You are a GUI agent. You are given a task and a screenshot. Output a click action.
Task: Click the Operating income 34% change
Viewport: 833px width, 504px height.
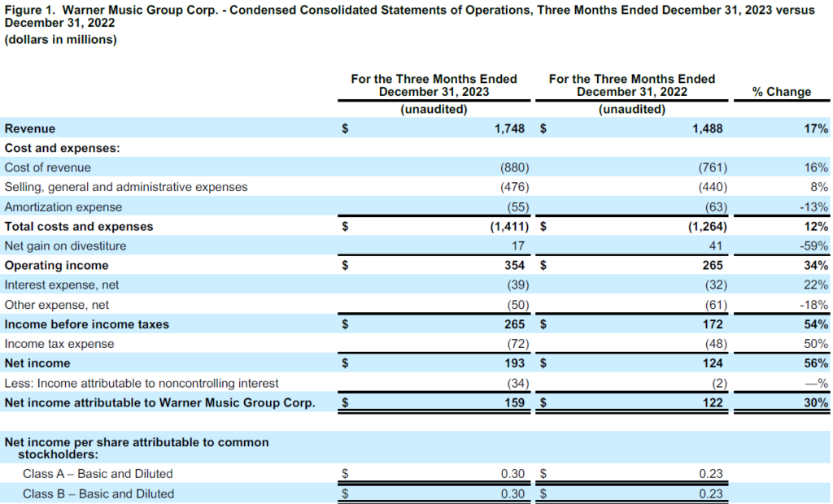coord(815,266)
